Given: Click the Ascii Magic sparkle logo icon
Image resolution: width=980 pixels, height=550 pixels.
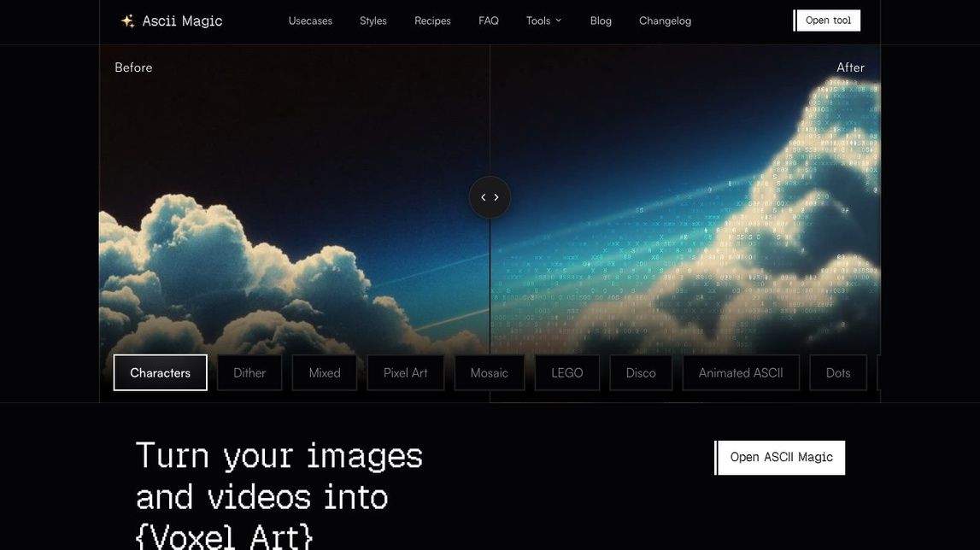Looking at the screenshot, I should tap(127, 20).
